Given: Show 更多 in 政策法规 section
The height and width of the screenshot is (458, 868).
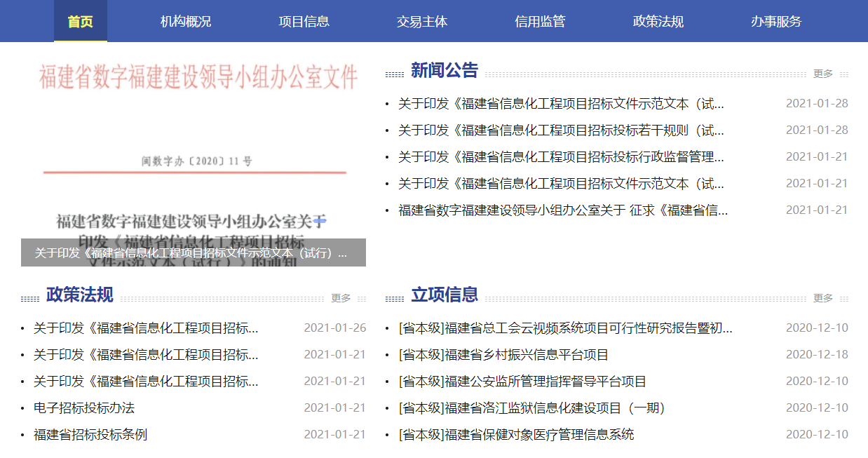Looking at the screenshot, I should point(341,298).
